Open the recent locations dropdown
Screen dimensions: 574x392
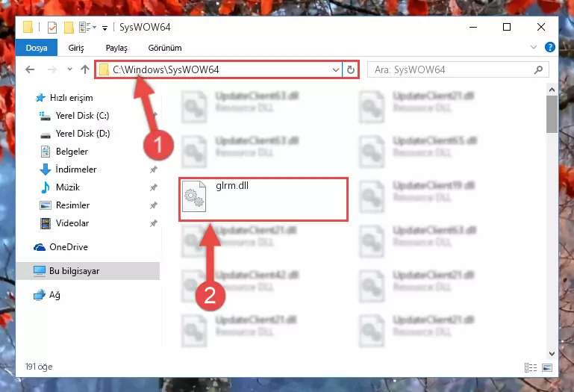point(69,69)
